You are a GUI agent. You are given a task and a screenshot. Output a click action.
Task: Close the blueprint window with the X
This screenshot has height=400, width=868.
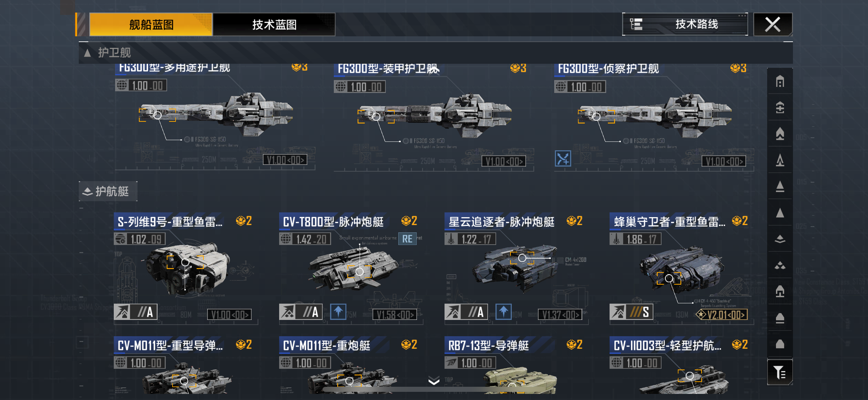coord(773,24)
